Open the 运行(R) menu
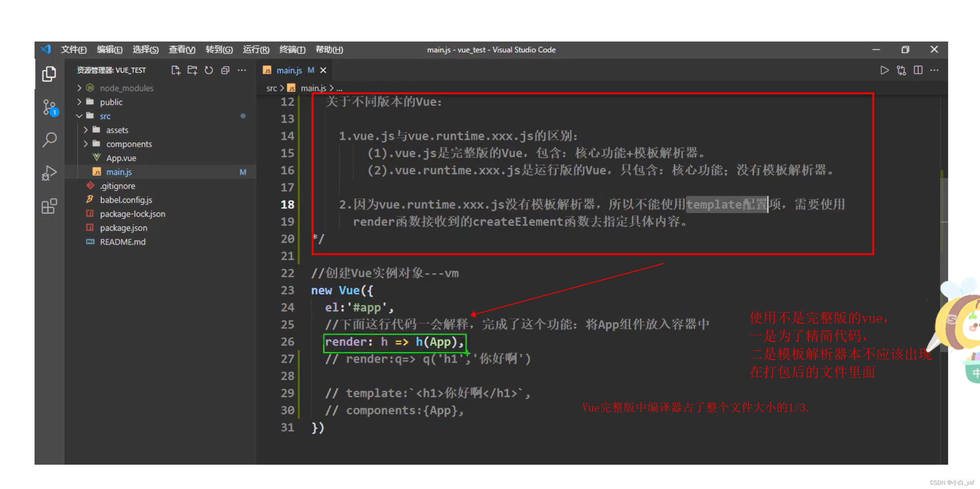Screen dimensions: 980x489 (x=256, y=50)
